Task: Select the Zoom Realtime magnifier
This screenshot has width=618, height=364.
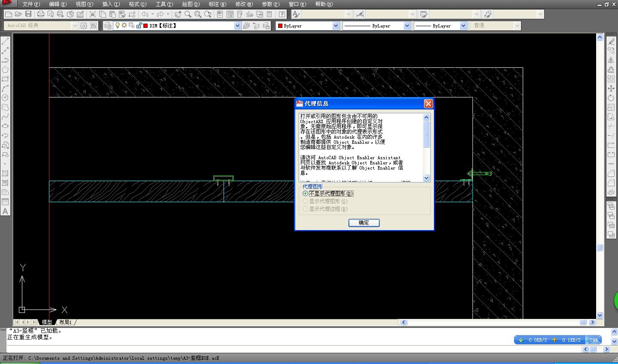Action: (188, 14)
